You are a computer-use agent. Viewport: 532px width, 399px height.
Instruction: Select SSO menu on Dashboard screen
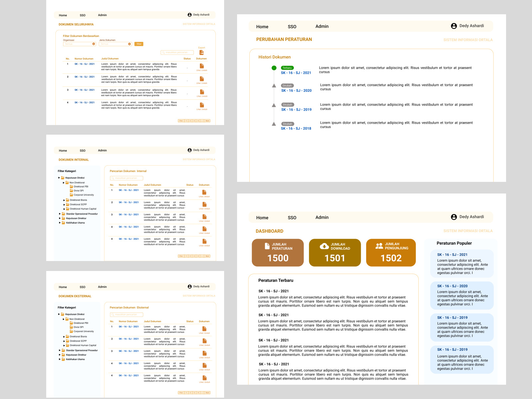(x=292, y=218)
